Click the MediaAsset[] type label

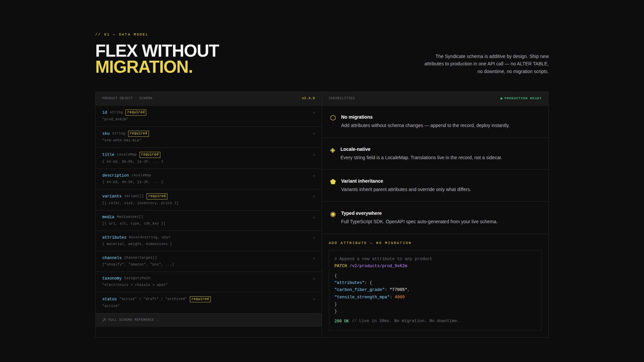[x=130, y=217]
